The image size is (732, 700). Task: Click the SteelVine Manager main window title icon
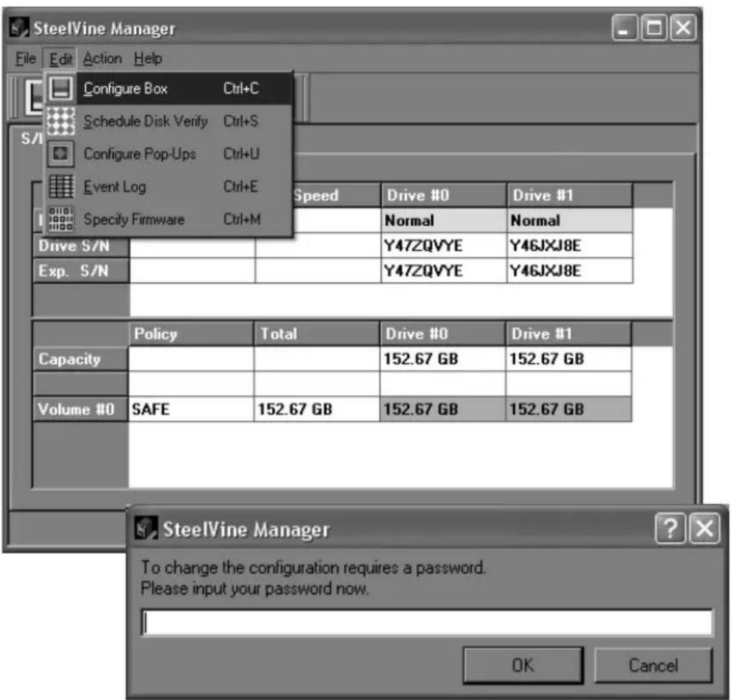click(x=20, y=28)
